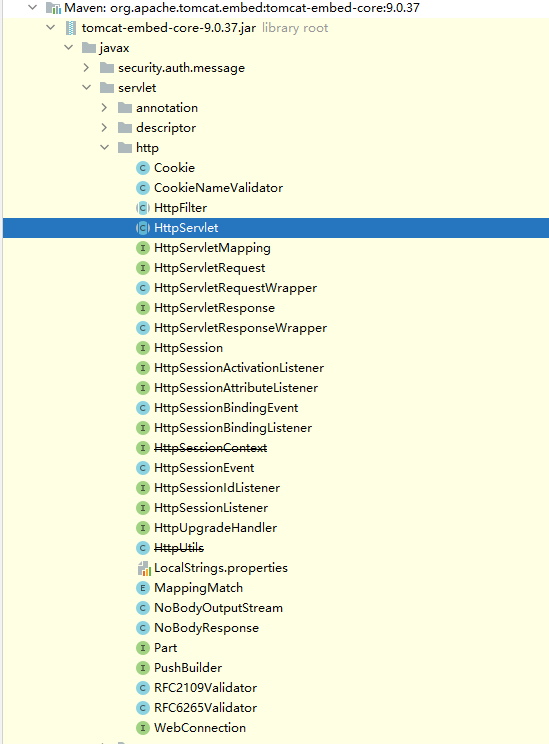
Task: Click the HttpServletMapping interface icon
Action: [x=143, y=248]
